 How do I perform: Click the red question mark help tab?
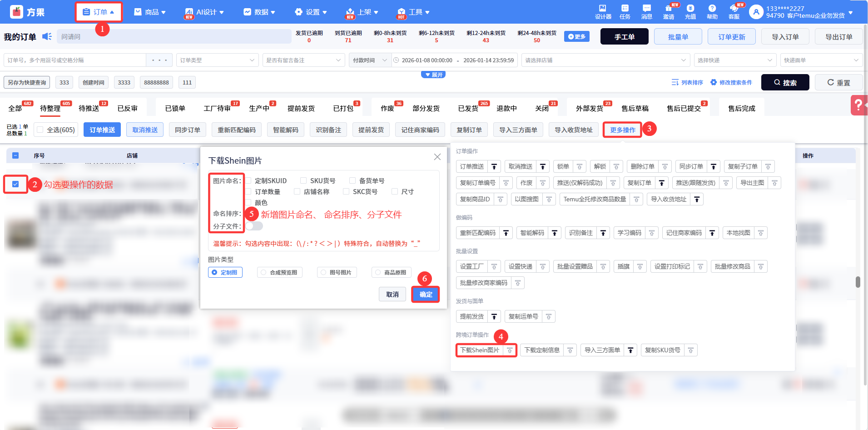pos(858,105)
